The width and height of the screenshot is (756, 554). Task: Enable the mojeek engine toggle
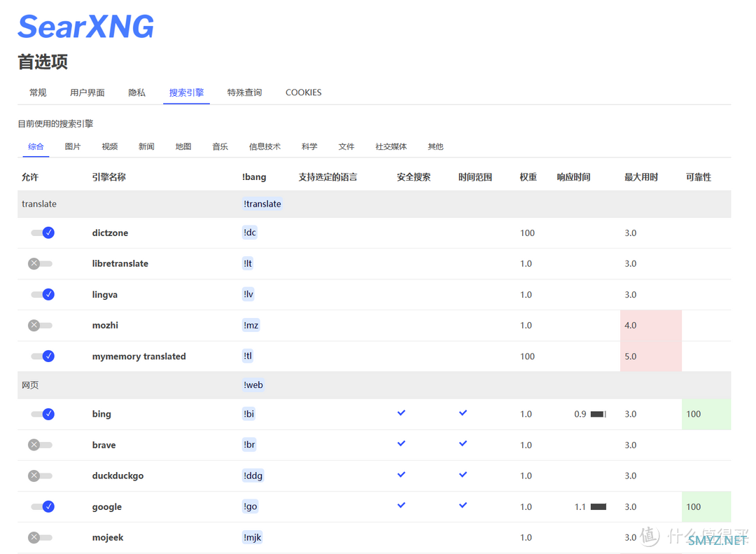tap(41, 538)
